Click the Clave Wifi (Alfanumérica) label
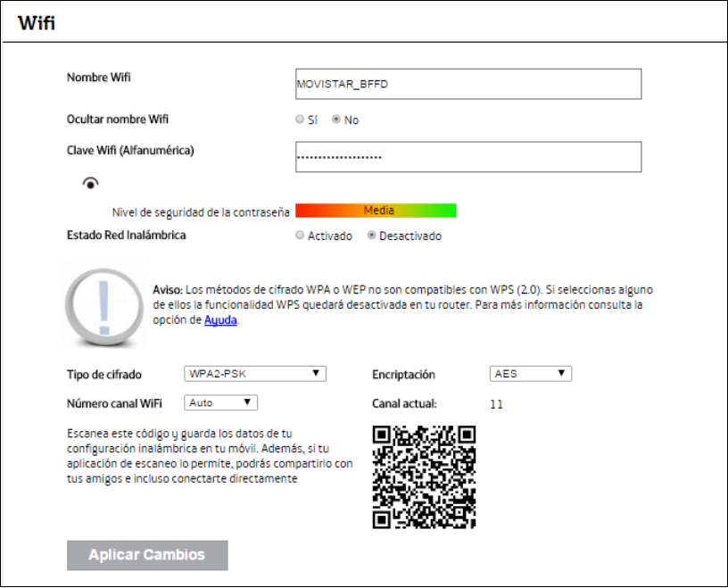The image size is (728, 588). coord(130,151)
